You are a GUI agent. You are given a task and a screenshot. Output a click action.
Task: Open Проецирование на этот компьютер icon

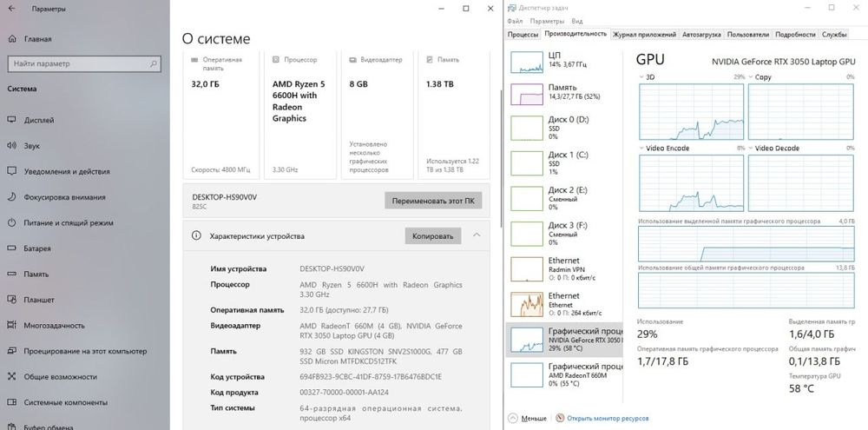11,351
